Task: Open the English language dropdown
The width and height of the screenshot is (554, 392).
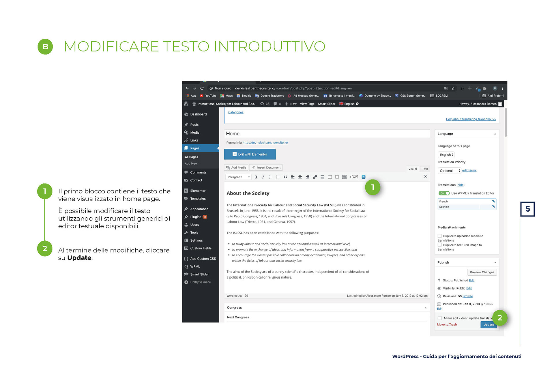Action: [446, 155]
